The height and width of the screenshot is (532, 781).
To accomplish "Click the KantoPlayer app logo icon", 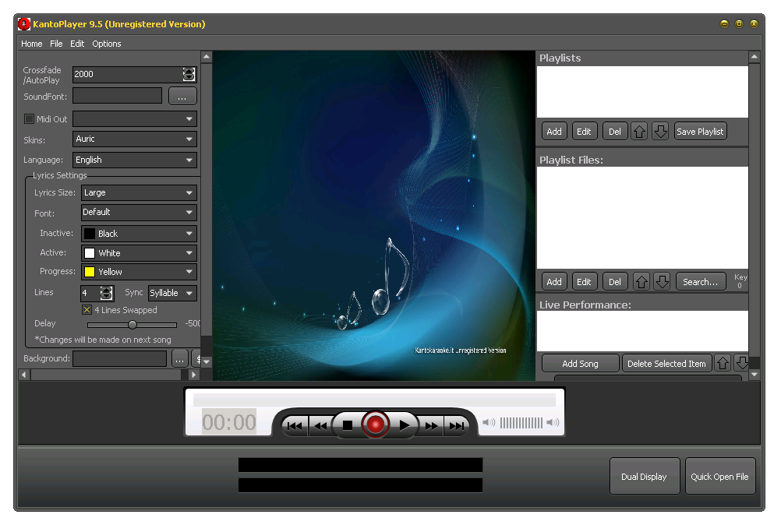I will (24, 24).
